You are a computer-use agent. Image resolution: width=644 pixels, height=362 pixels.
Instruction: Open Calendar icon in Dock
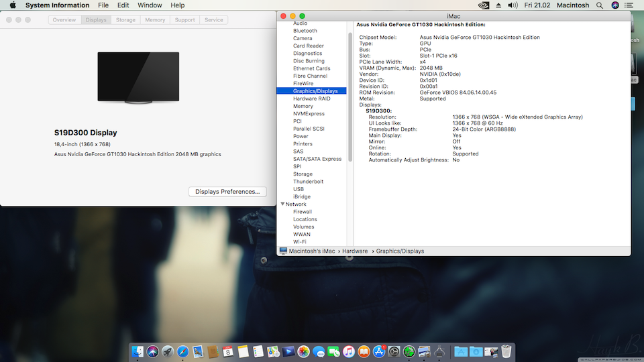point(228,352)
